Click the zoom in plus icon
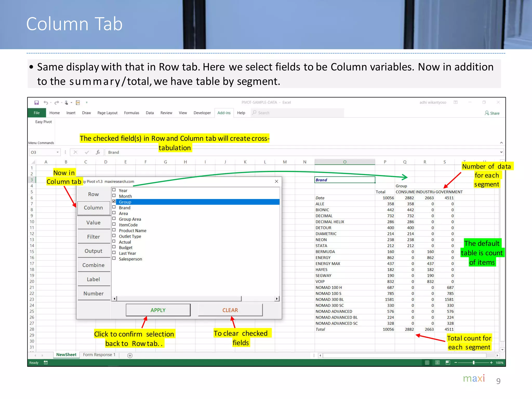The image size is (532, 399). point(491,363)
